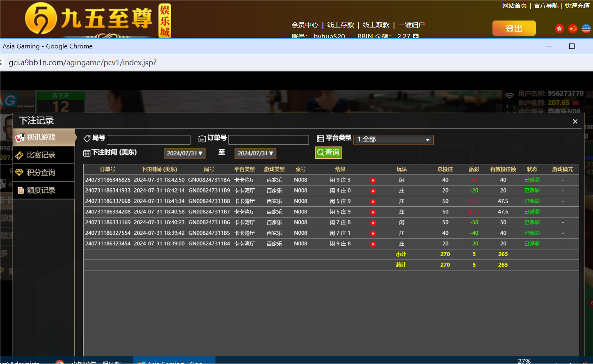Play the replay on the last bet row
Viewport: 593px width, 364px height.
pyautogui.click(x=373, y=243)
